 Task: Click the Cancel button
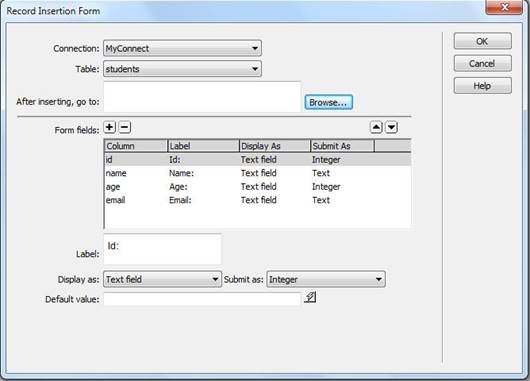482,64
